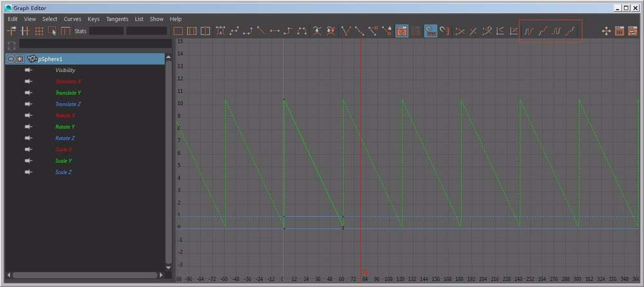Select the Rotate X channel
This screenshot has width=644, height=287.
65,116
